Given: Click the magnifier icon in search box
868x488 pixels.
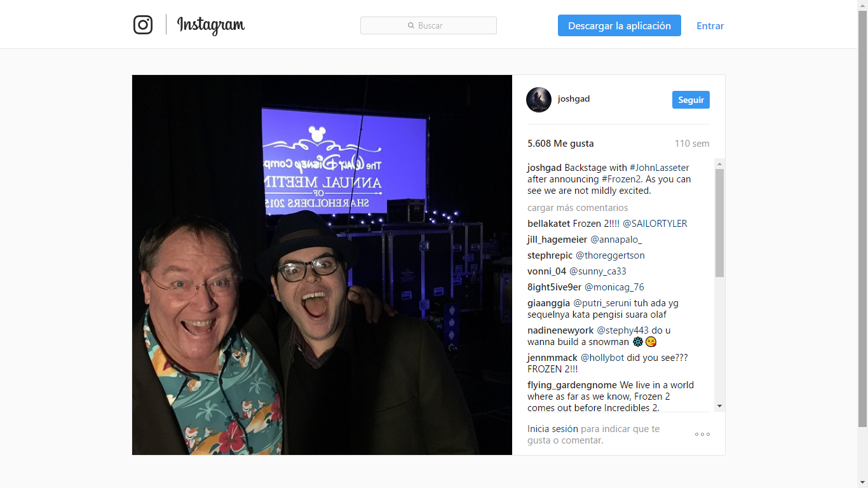Looking at the screenshot, I should tap(411, 25).
